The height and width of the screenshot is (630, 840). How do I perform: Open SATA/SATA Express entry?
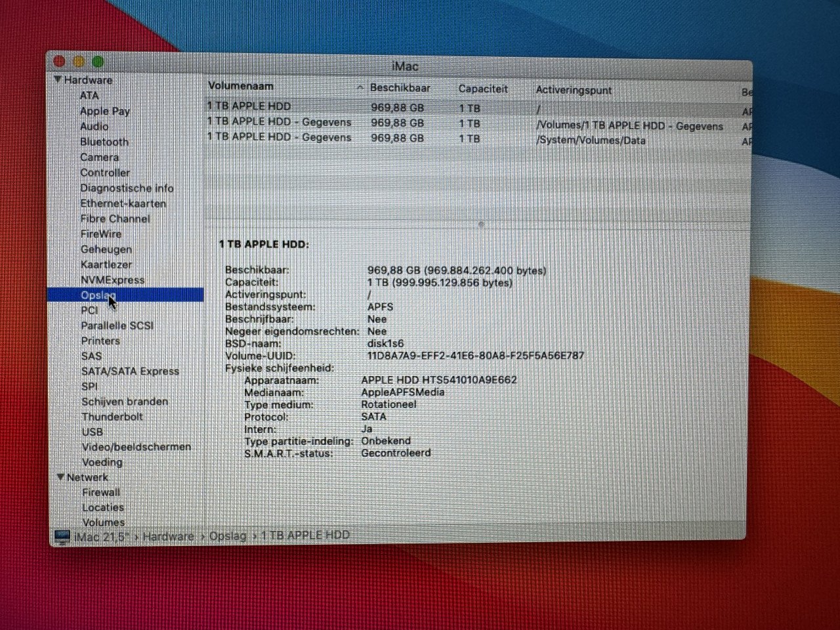(x=130, y=371)
